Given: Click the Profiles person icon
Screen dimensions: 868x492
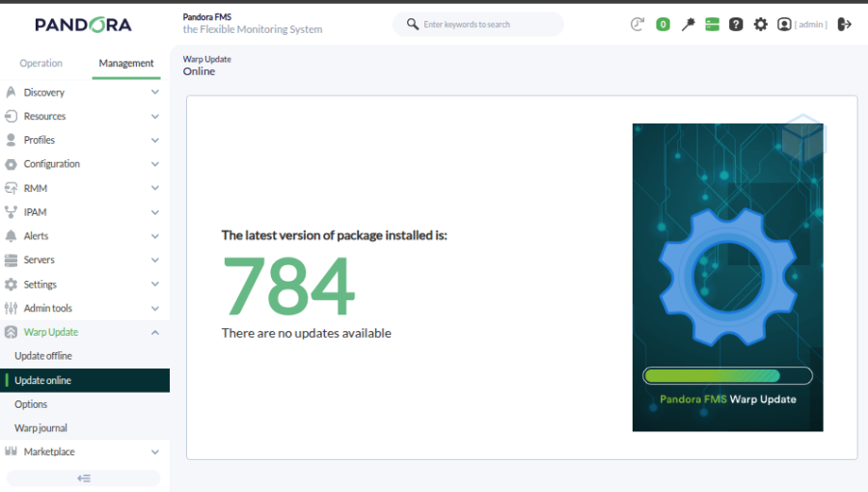Looking at the screenshot, I should [x=11, y=140].
